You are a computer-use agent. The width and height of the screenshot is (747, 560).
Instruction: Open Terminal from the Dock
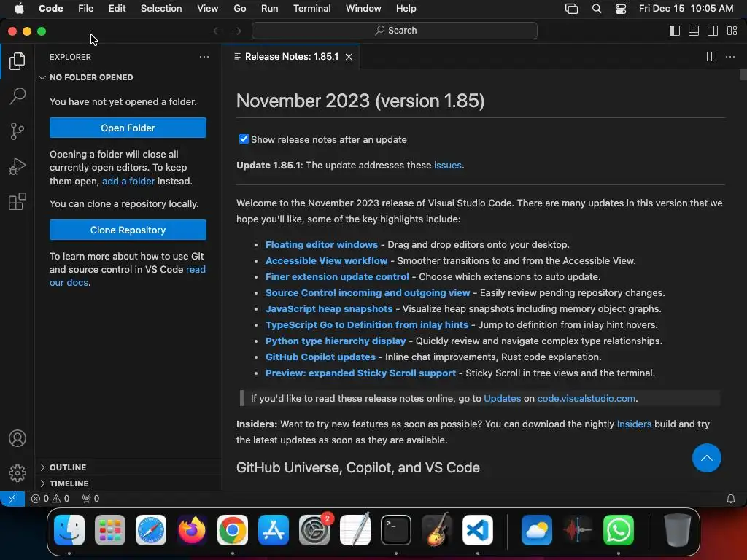396,530
